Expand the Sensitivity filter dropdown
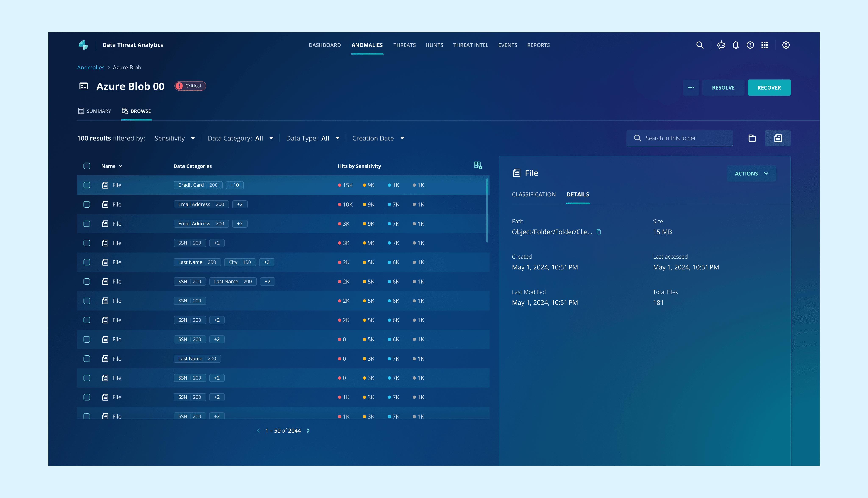The width and height of the screenshot is (868, 498). (174, 138)
